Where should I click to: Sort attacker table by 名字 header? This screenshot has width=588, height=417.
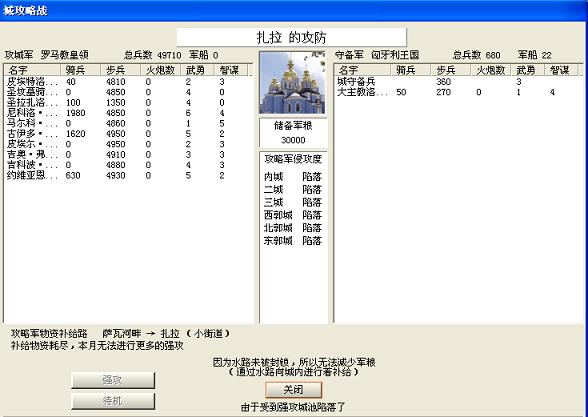point(32,70)
